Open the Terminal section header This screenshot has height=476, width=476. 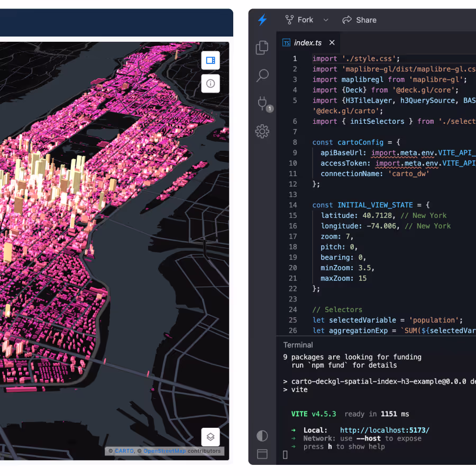(298, 344)
